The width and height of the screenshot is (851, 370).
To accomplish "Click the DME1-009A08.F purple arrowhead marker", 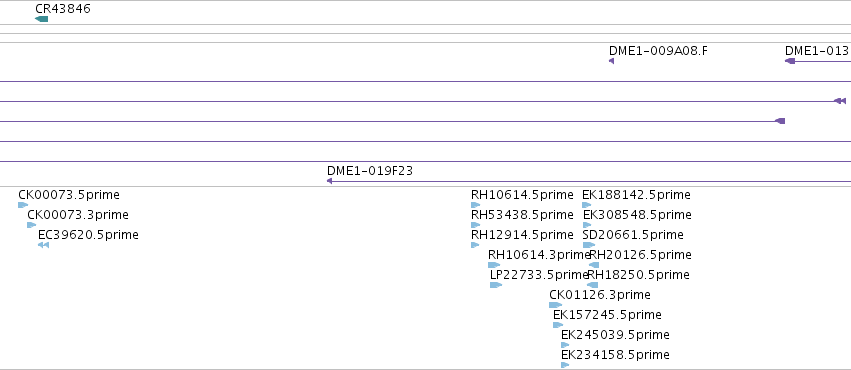I will [x=612, y=61].
